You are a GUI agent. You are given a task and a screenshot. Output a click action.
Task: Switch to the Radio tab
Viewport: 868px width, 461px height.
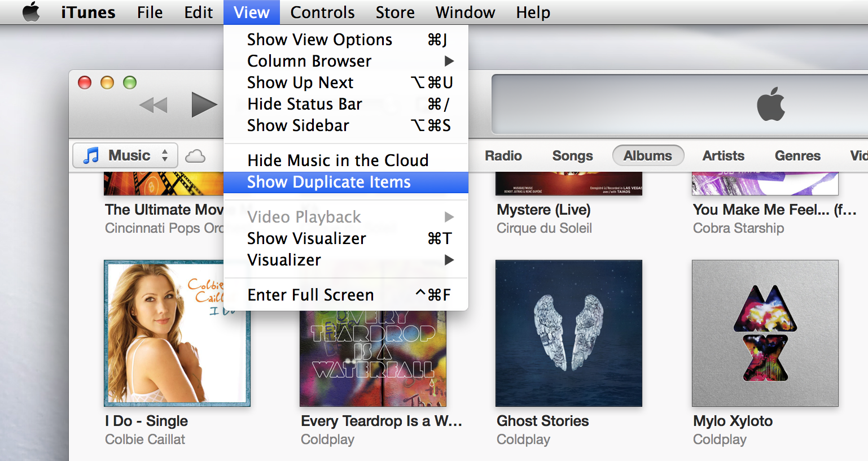pos(503,156)
